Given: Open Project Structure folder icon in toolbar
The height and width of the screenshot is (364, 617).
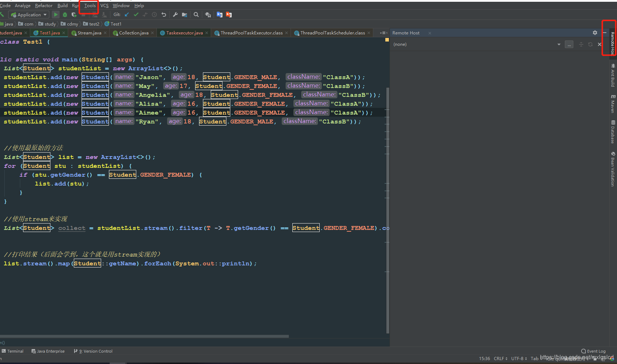Looking at the screenshot, I should pos(184,15).
